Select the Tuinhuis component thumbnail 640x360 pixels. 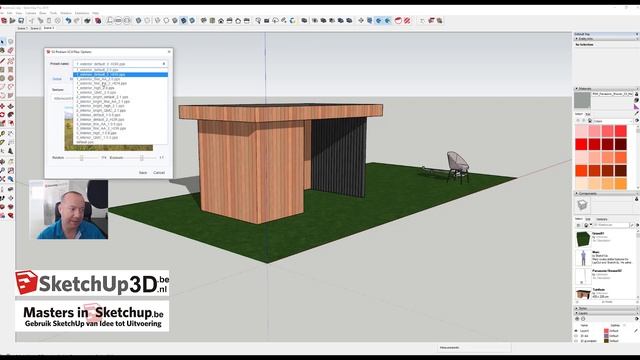[x=583, y=293]
